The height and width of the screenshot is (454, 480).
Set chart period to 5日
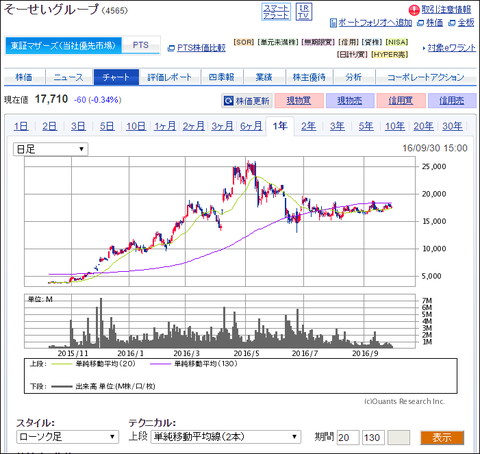coord(107,126)
